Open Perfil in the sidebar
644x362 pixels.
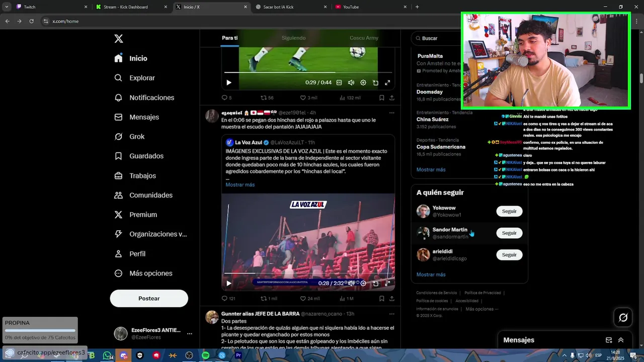tap(130, 254)
